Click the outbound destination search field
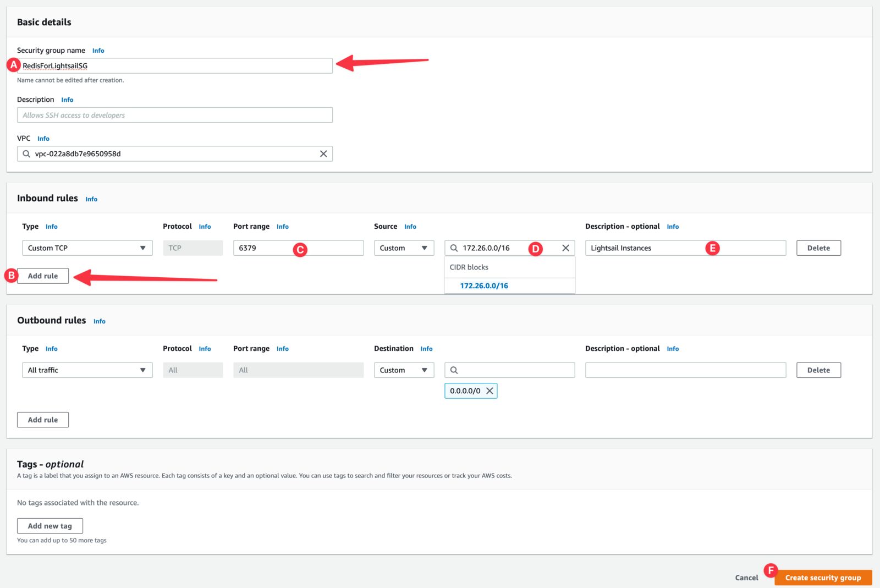 click(x=509, y=370)
